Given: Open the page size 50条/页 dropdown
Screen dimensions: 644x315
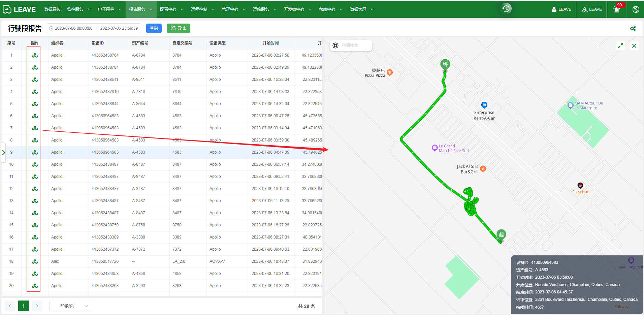Looking at the screenshot, I should [71, 306].
